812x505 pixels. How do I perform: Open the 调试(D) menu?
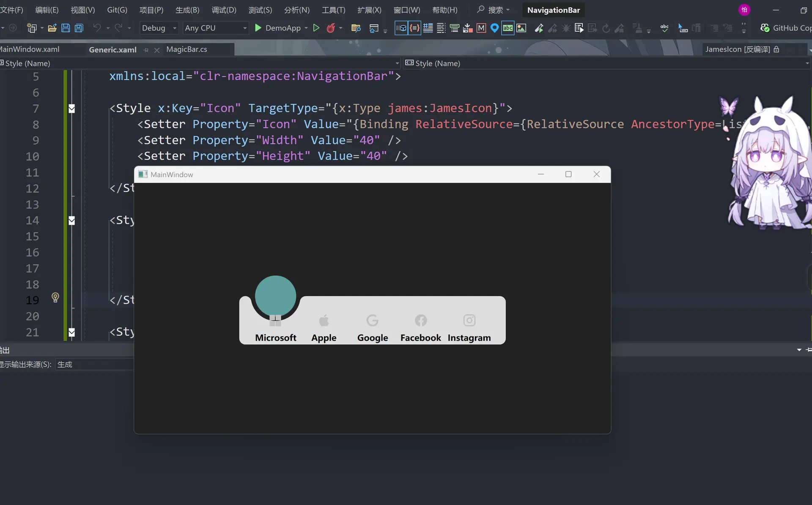click(x=224, y=10)
